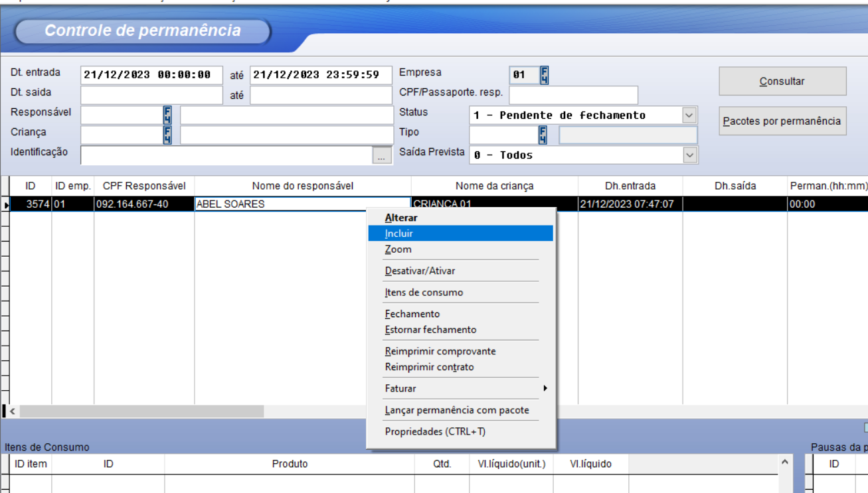Viewport: 868px width, 493px height.
Task: Expand the Status dropdown
Action: (690, 115)
